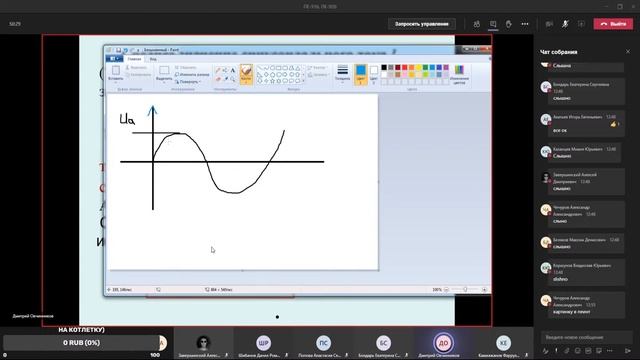Click Обрезать crop in Paint
640x360 pixels.
186,67
